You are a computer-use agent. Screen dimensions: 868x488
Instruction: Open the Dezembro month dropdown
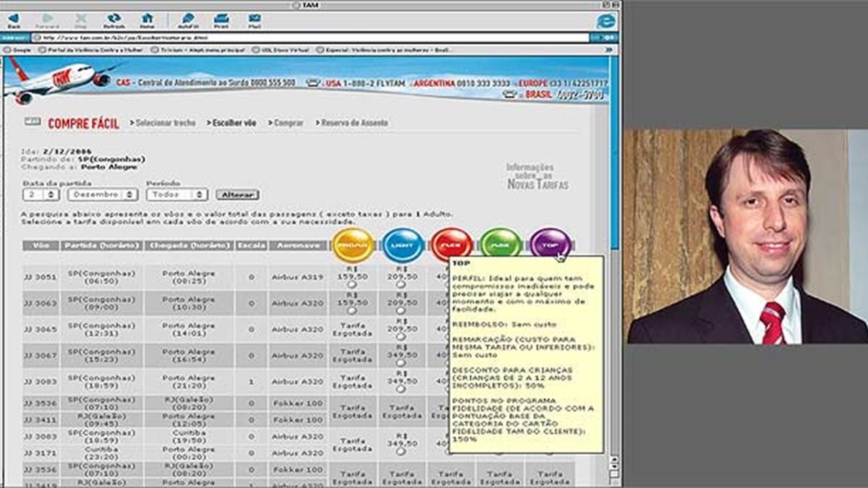pyautogui.click(x=103, y=195)
